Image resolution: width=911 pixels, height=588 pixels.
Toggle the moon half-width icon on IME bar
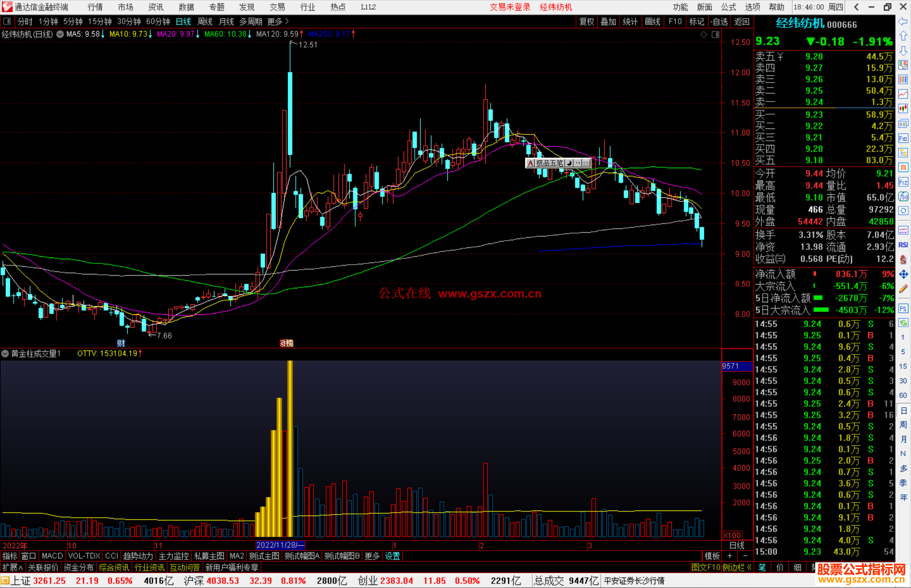click(x=569, y=163)
